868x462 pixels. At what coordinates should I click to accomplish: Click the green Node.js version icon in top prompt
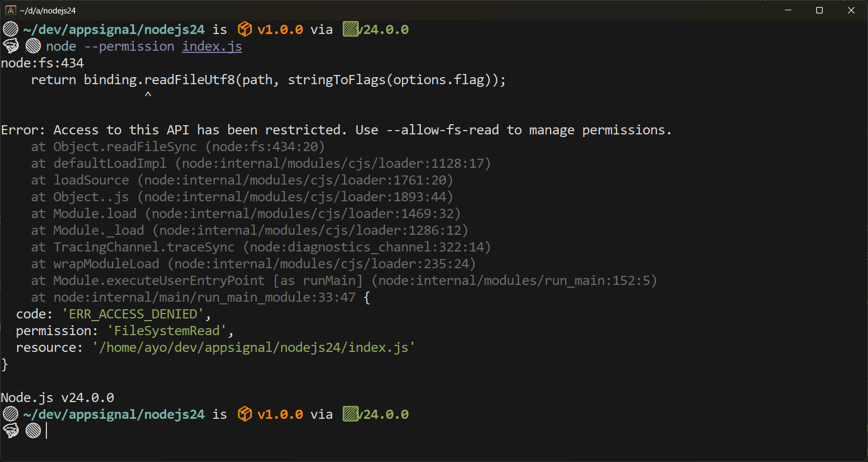pyautogui.click(x=351, y=29)
